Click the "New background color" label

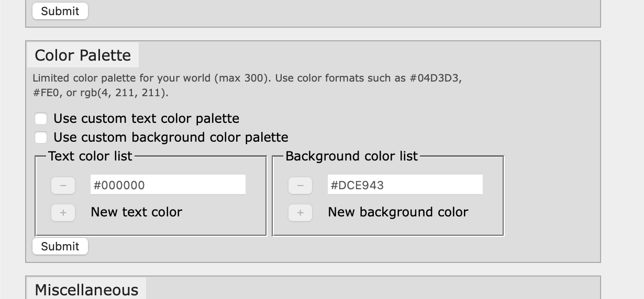tap(398, 212)
